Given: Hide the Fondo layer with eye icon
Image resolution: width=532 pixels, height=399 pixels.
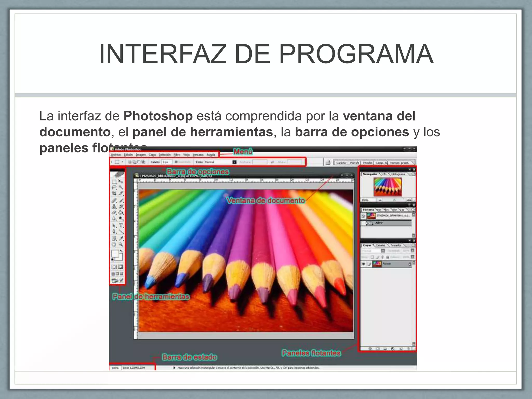Looking at the screenshot, I should (364, 264).
